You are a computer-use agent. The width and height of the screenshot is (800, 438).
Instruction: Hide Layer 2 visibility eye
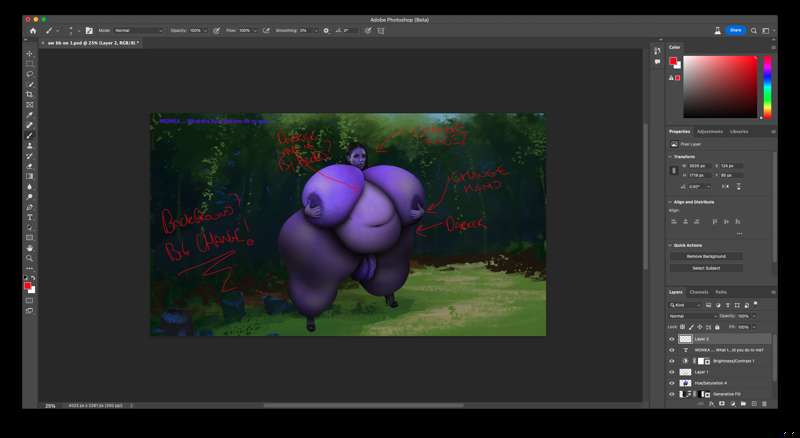(671, 339)
